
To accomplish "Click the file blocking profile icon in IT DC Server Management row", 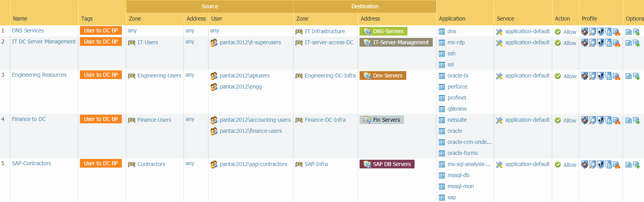I will (608, 43).
